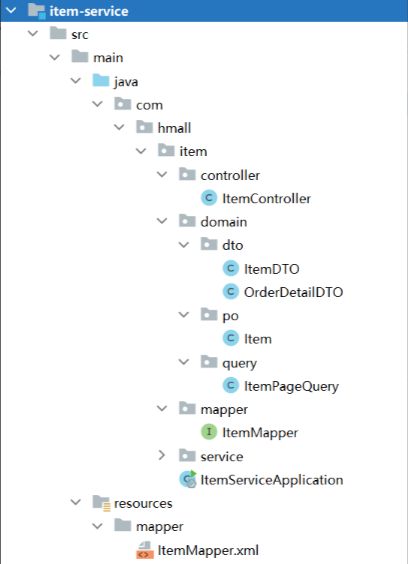The height and width of the screenshot is (564, 408).
Task: Click the dto package icon
Action: pyautogui.click(x=209, y=245)
